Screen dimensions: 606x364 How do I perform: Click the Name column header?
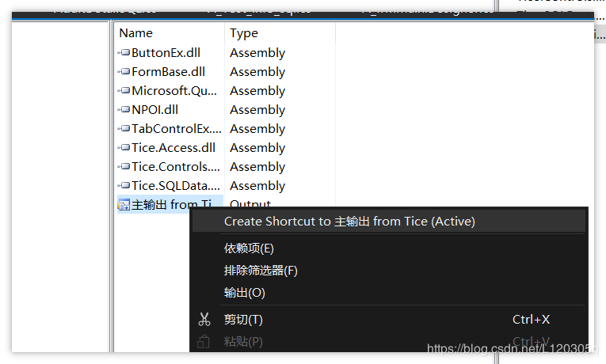(135, 33)
